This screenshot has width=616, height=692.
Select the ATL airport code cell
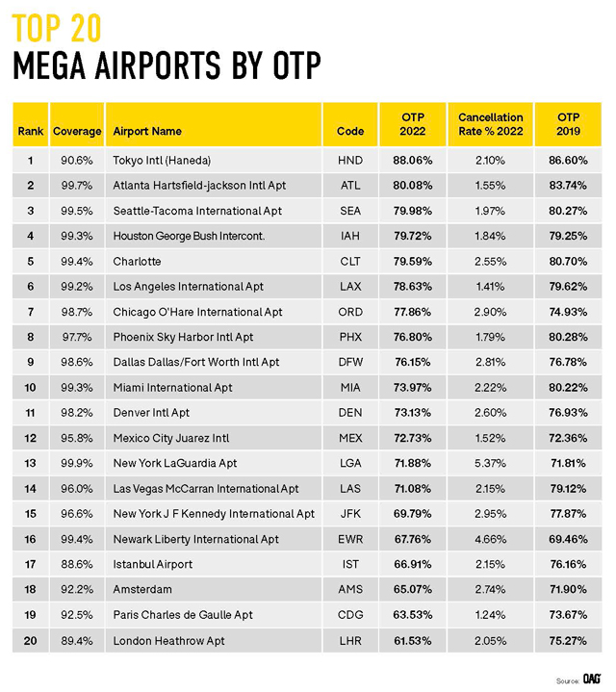(350, 185)
